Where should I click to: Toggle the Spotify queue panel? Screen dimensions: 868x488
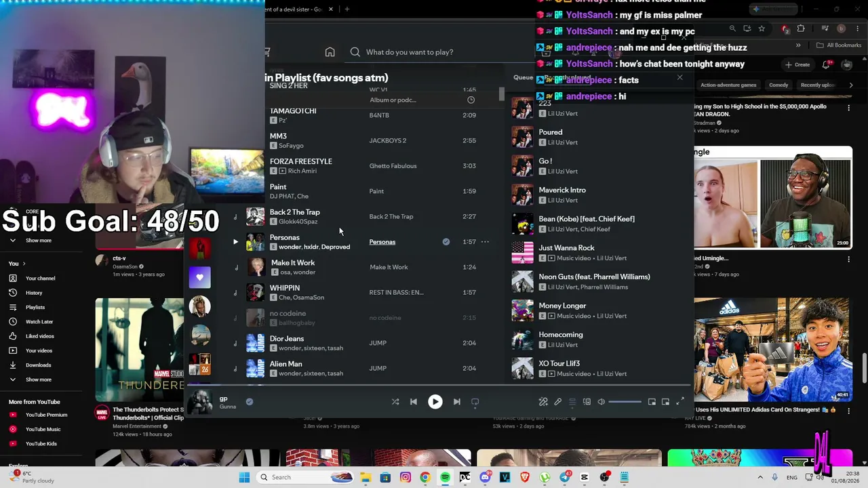pos(572,402)
